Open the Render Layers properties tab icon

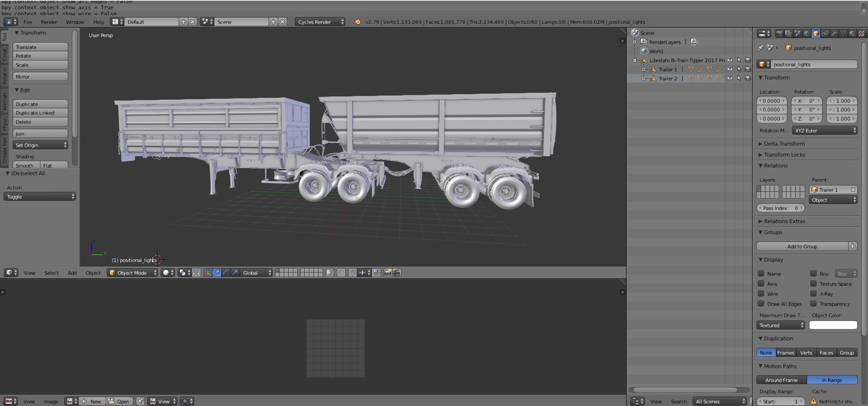pos(788,33)
